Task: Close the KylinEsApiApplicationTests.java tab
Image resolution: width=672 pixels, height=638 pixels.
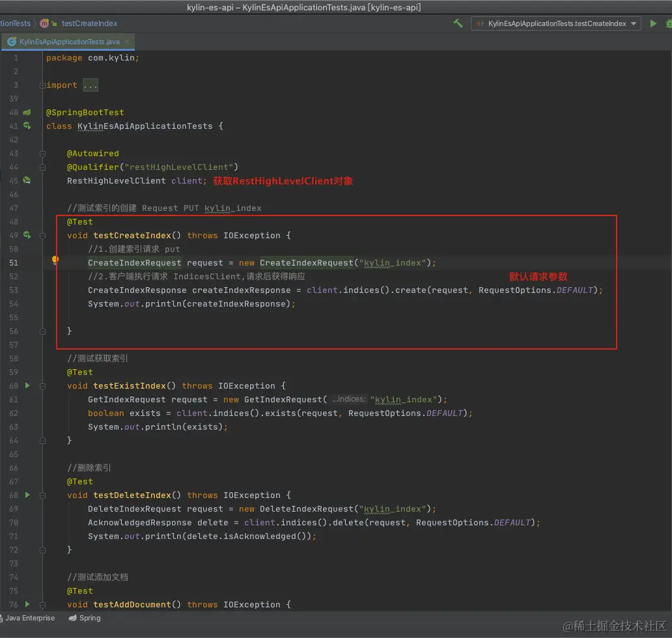Action: pyautogui.click(x=127, y=42)
